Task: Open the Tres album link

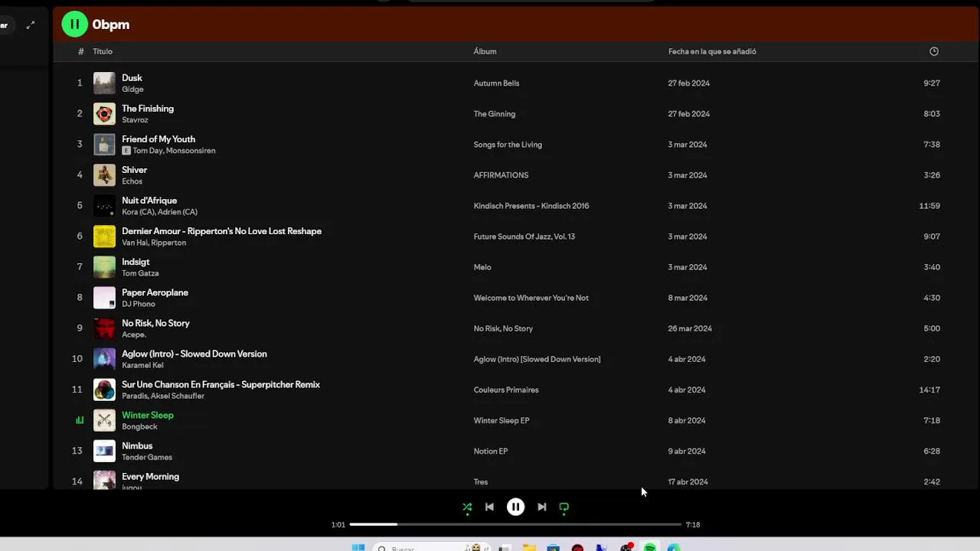Action: tap(481, 481)
